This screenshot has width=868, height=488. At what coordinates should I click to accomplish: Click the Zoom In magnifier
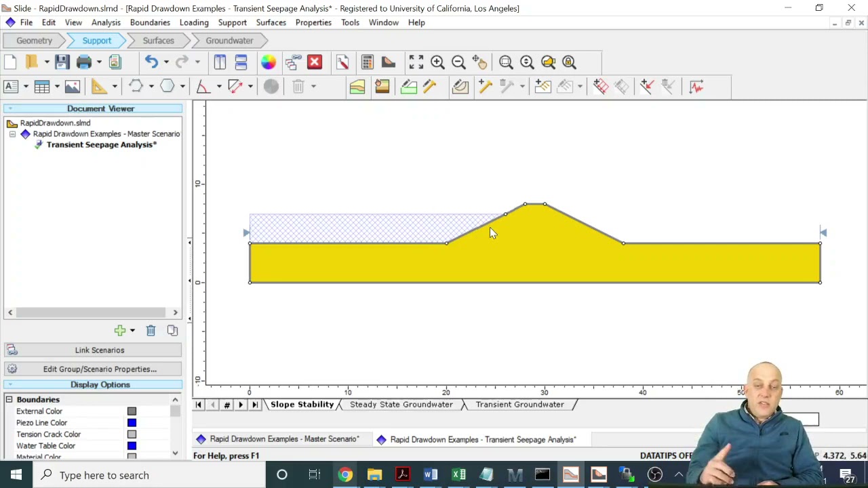pyautogui.click(x=437, y=62)
